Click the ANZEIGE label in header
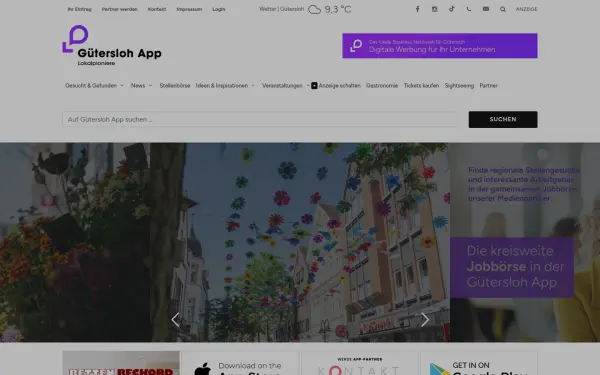The image size is (600, 375). pos(527,9)
